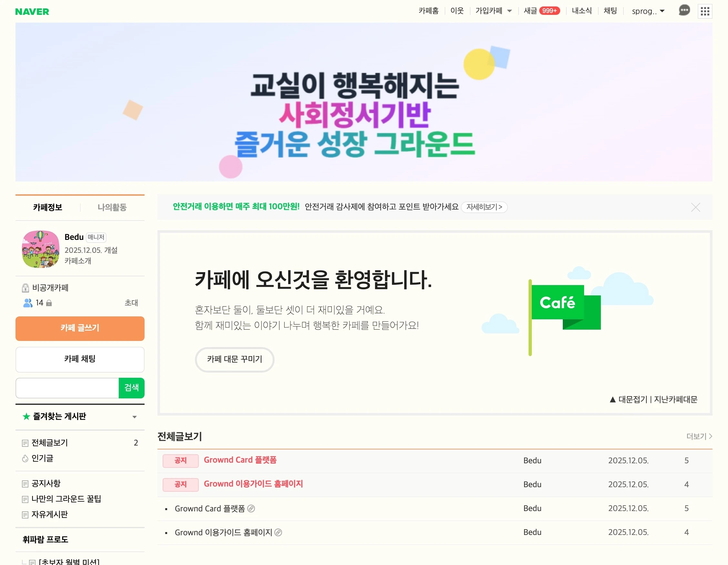This screenshot has height=565, width=728.
Task: Switch to the 나의활동 tab
Action: coord(112,208)
